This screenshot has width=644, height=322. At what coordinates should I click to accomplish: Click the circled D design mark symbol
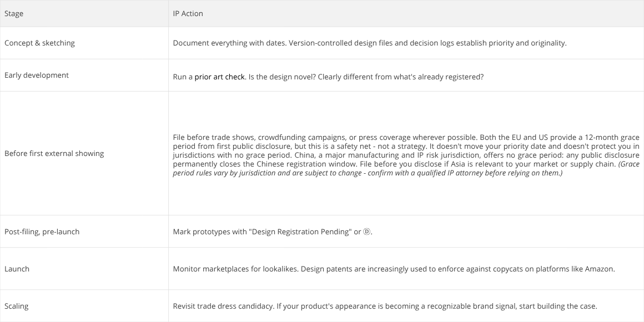[x=367, y=232]
